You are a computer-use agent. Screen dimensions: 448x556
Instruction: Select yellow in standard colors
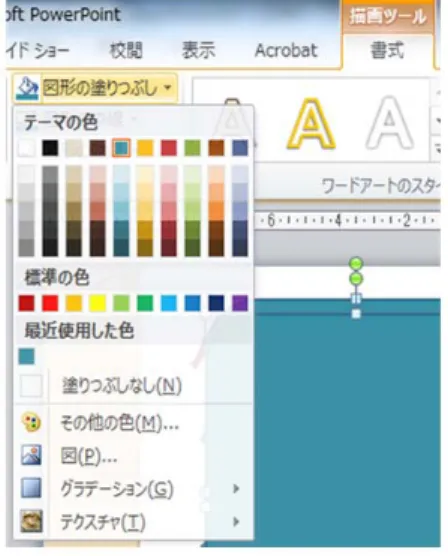point(98,304)
